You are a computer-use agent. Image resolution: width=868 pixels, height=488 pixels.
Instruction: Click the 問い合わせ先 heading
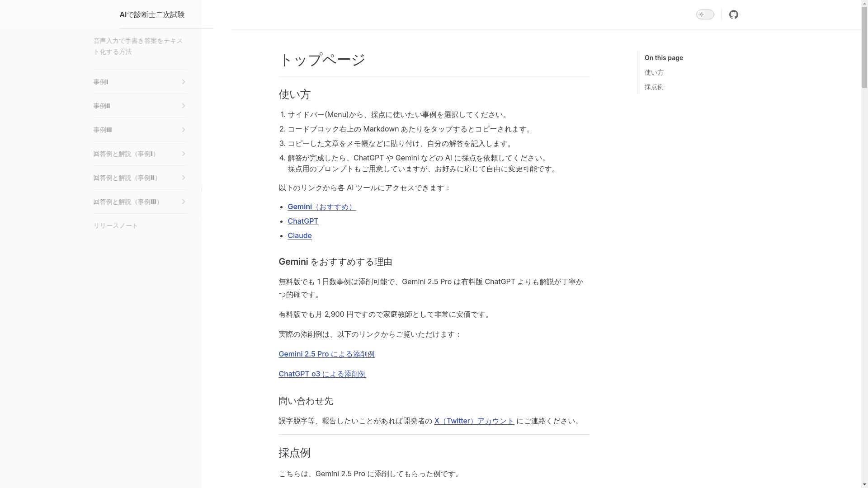[x=306, y=401]
